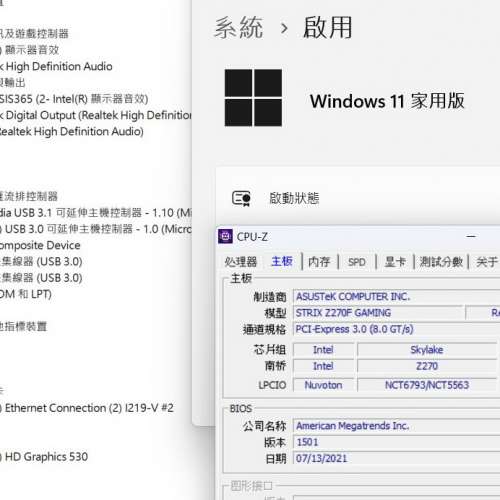
Task: Click the Windows 11 logo in Settings
Action: point(253,98)
